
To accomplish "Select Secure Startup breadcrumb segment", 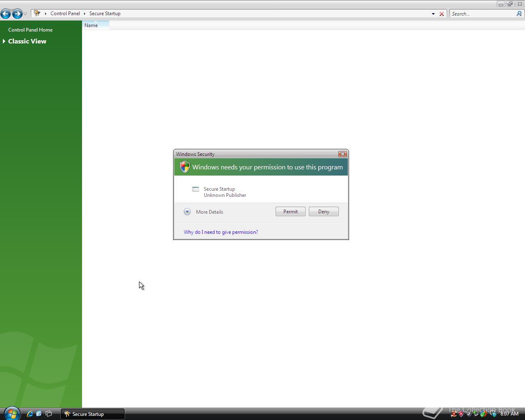I will click(x=105, y=14).
